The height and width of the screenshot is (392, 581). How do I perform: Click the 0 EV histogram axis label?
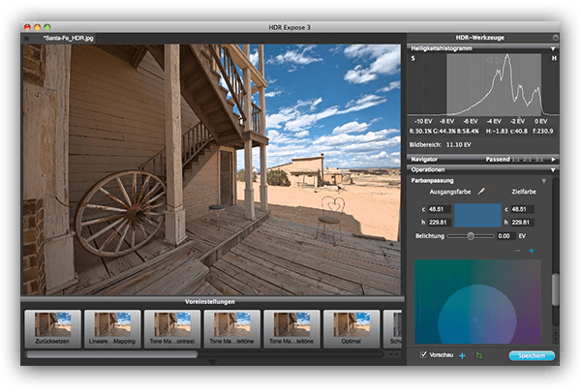point(540,122)
